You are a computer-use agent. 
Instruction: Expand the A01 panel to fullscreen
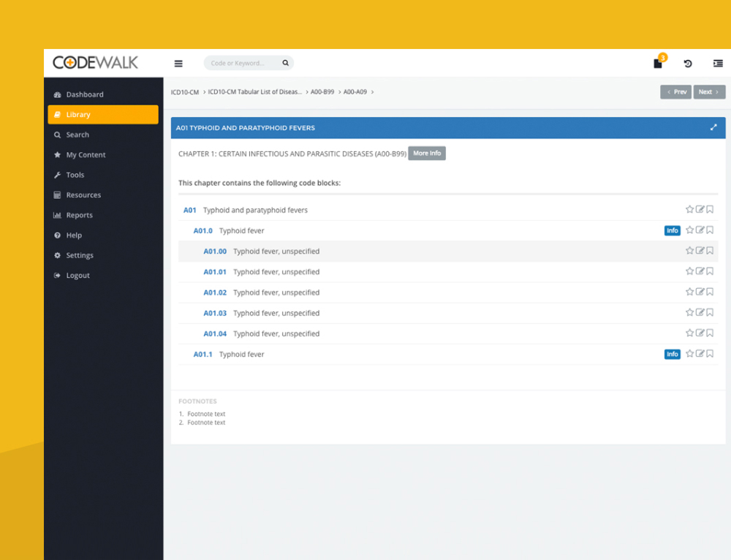[713, 127]
